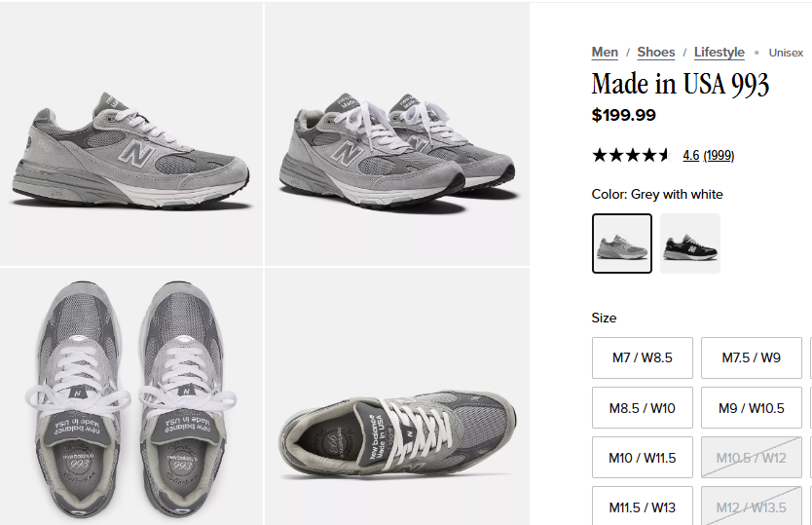Open the angled pair product image
Image resolution: width=812 pixels, height=525 pixels.
tap(397, 133)
